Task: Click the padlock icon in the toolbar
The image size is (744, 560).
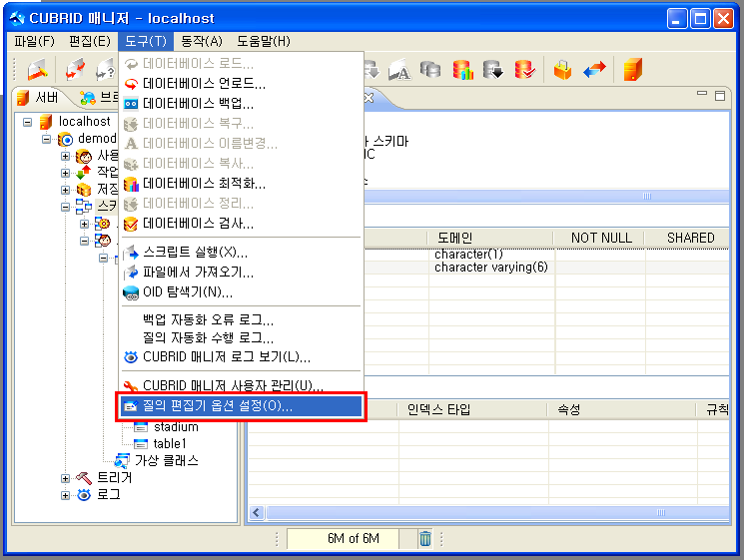Action: tap(563, 70)
